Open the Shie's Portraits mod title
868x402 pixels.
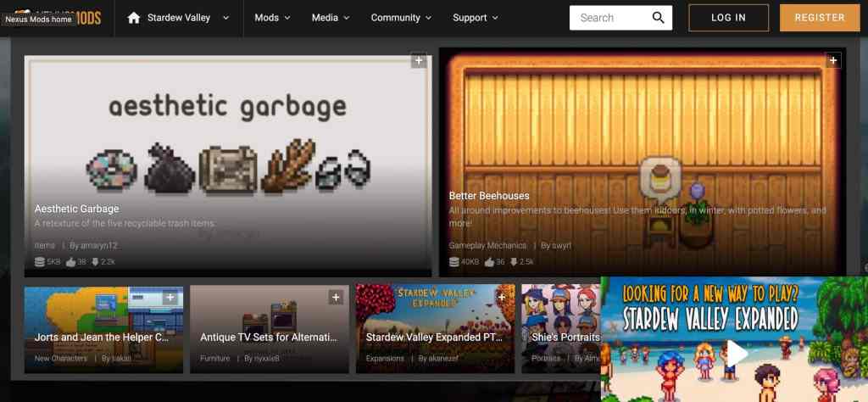[x=565, y=337]
